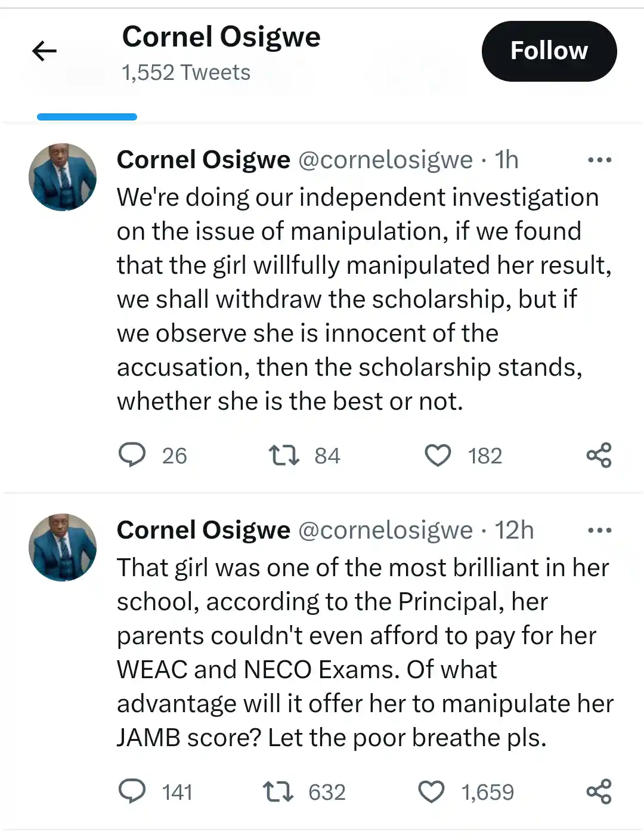Share the second tweet
This screenshot has height=838, width=644.
(600, 791)
